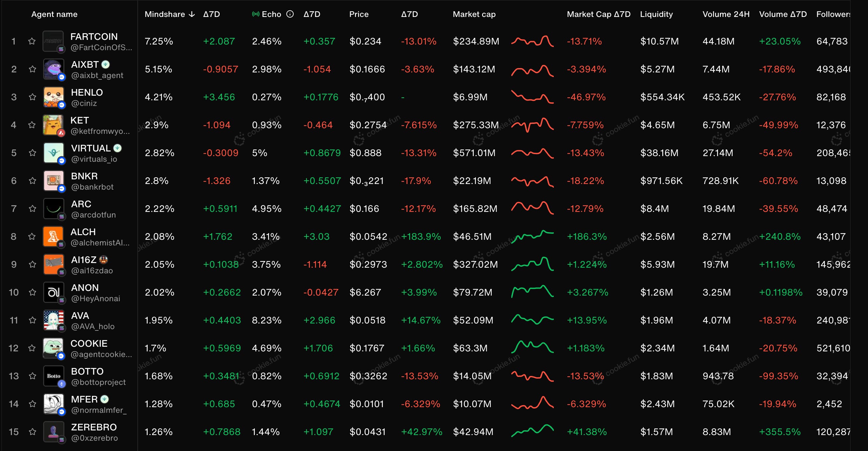The width and height of the screenshot is (868, 451).
Task: Open the ANON agent logo
Action: pos(53,292)
